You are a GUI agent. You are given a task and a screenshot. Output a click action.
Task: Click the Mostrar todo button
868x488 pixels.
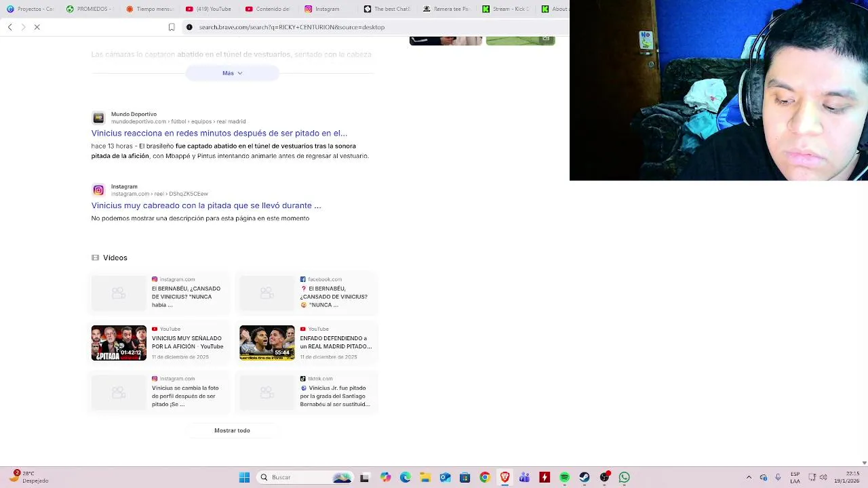point(232,430)
